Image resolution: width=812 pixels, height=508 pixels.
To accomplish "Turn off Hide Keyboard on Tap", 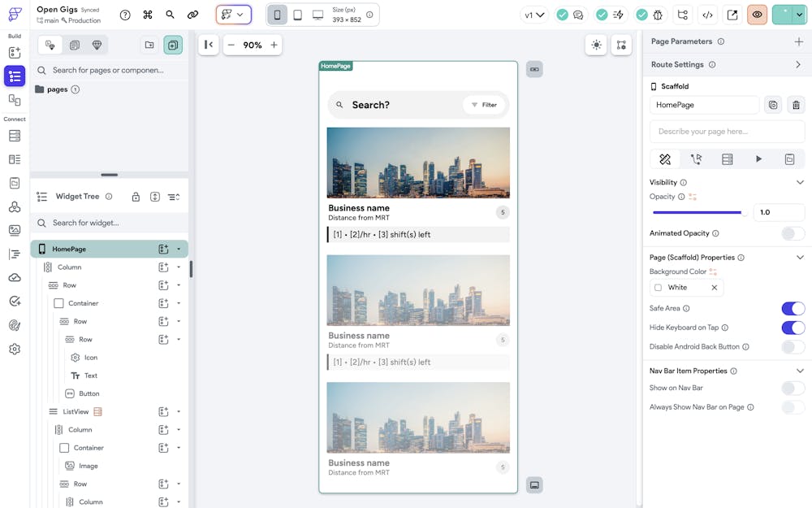I will click(793, 328).
